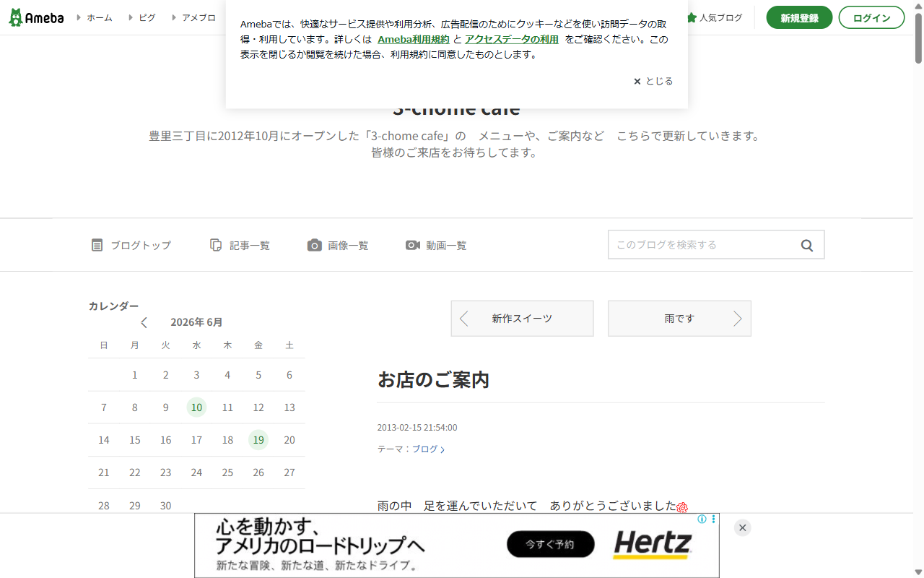The image size is (924, 578).
Task: Click the 新規登録 button
Action: 799,17
